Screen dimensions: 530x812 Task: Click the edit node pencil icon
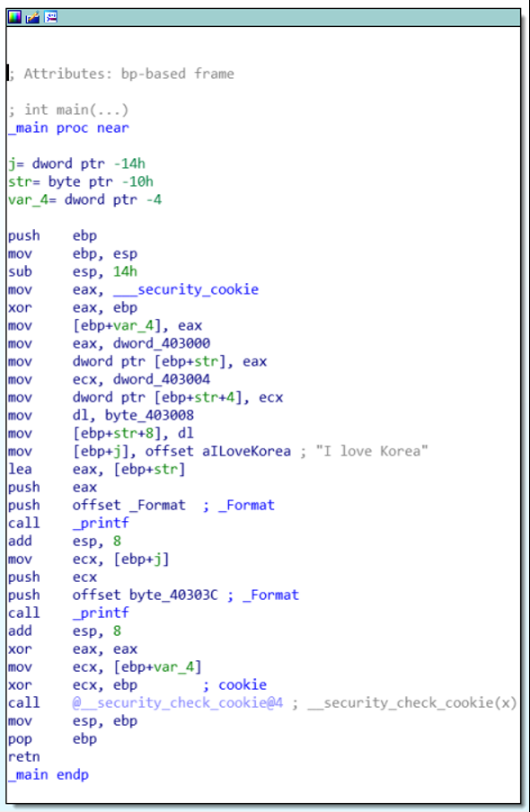click(32, 17)
